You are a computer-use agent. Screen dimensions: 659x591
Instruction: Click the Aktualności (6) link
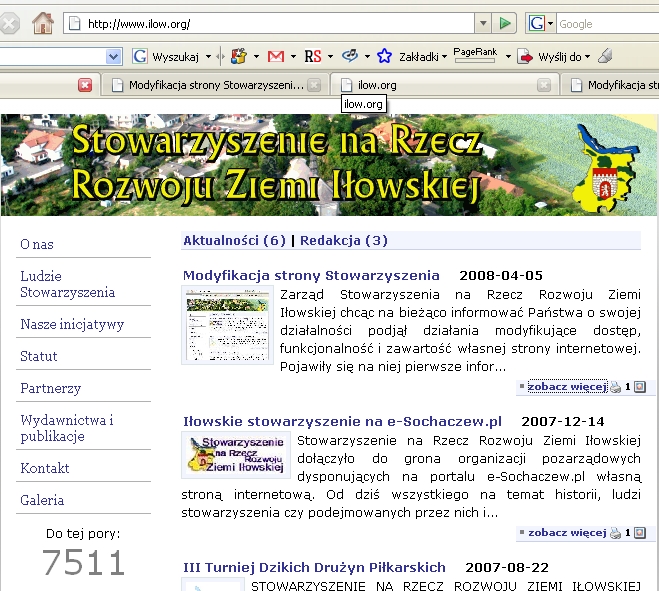pyautogui.click(x=235, y=241)
